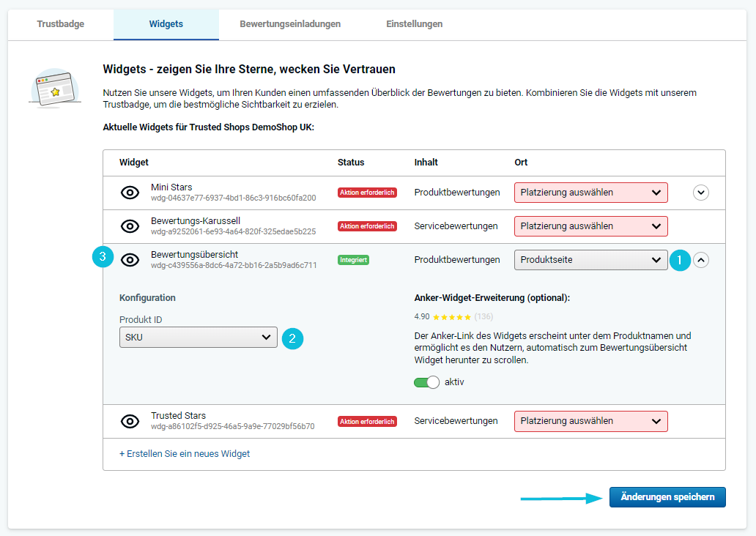Click 'Erstellen Sie ein neues Widget' link
Screen dimensions: 756x536
(185, 454)
